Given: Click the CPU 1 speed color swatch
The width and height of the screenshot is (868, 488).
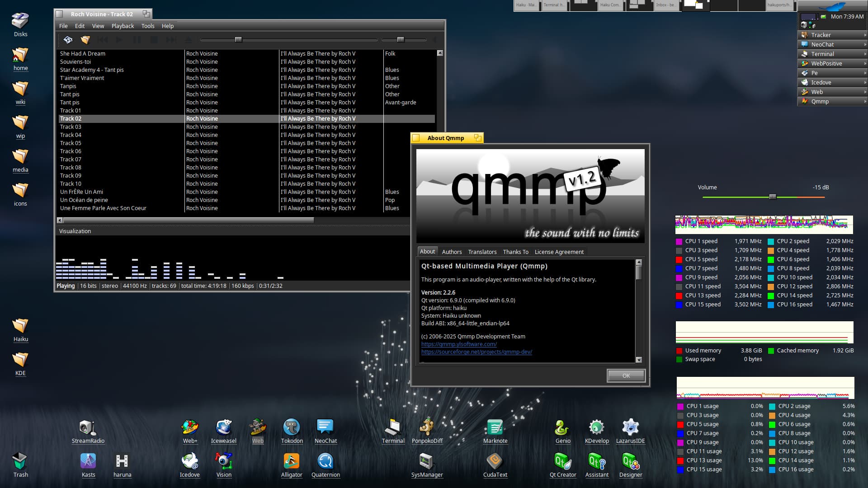Looking at the screenshot, I should (x=679, y=241).
